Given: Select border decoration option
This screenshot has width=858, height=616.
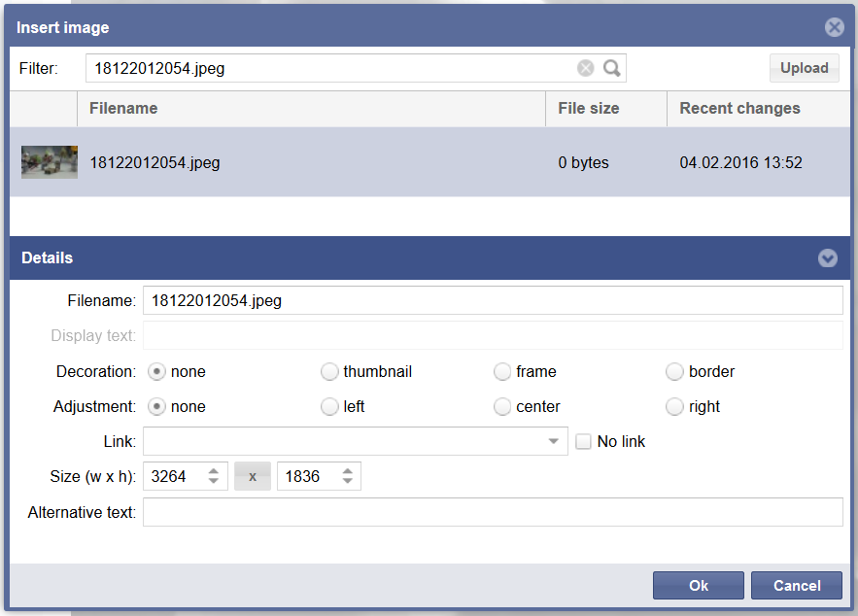Looking at the screenshot, I should click(x=674, y=371).
